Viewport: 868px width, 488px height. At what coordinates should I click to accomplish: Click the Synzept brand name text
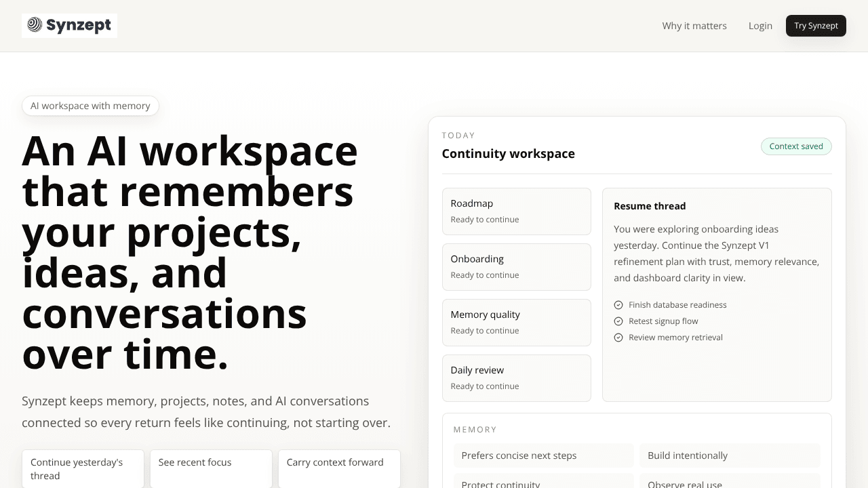click(x=79, y=26)
